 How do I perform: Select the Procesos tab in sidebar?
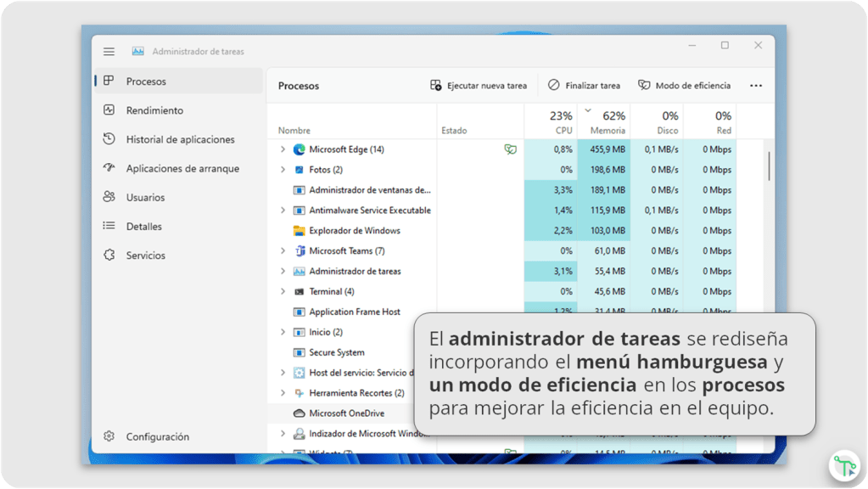[145, 81]
